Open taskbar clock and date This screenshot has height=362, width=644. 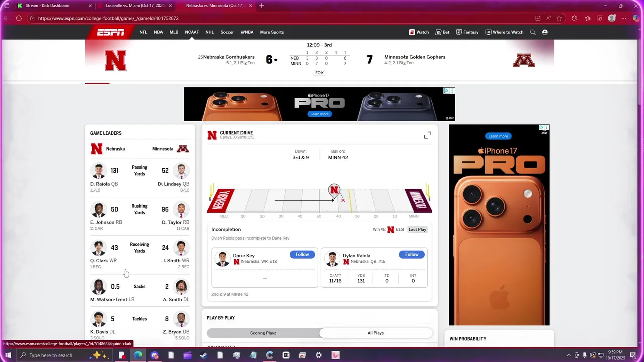615,355
